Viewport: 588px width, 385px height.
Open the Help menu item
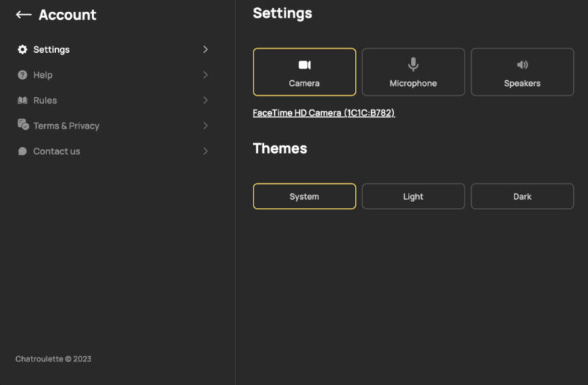click(x=112, y=75)
